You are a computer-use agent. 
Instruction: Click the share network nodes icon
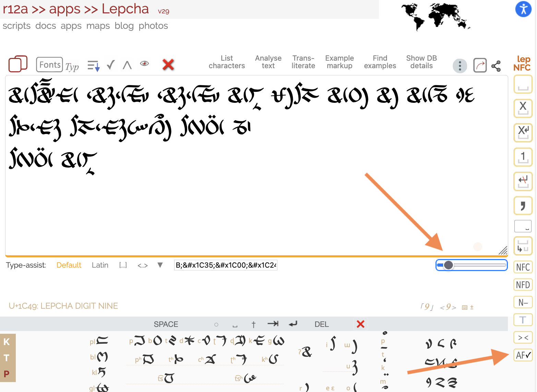coord(496,66)
